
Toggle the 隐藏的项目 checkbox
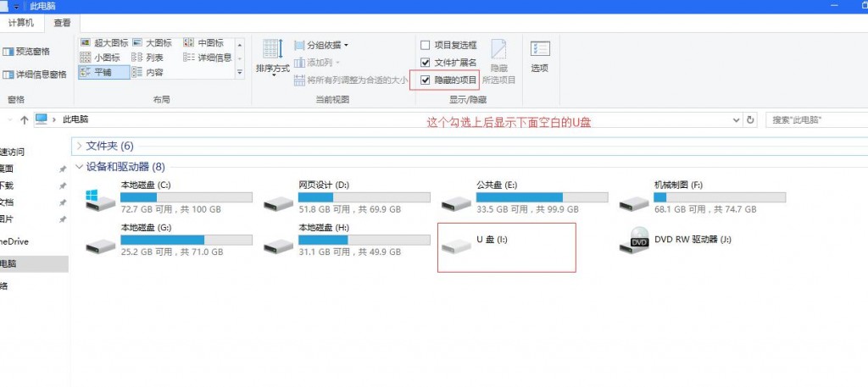pos(426,80)
